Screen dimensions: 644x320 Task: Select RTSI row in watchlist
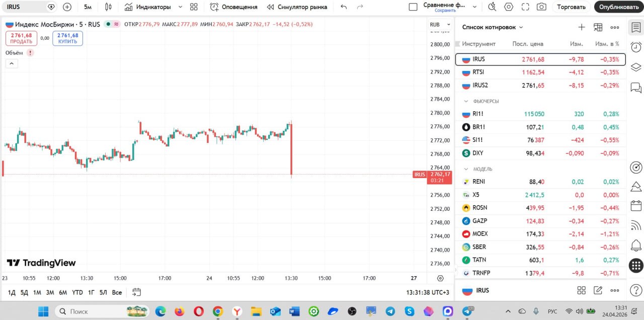[x=540, y=72]
